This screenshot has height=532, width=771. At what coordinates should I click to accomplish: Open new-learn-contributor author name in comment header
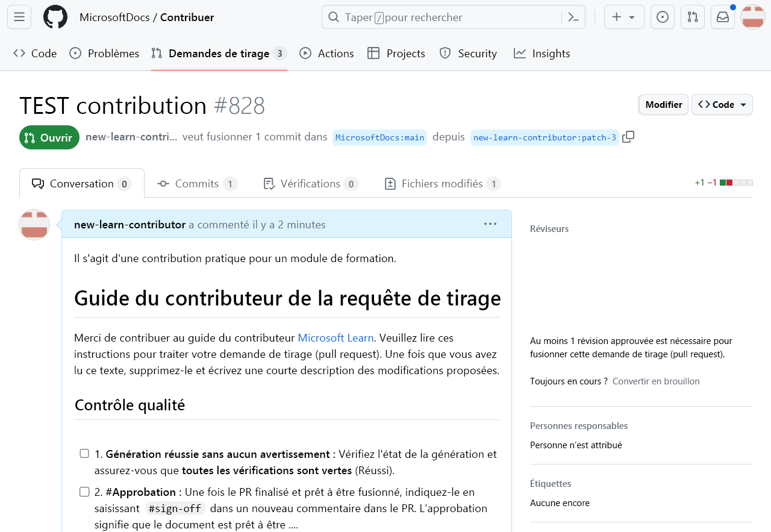tap(130, 224)
